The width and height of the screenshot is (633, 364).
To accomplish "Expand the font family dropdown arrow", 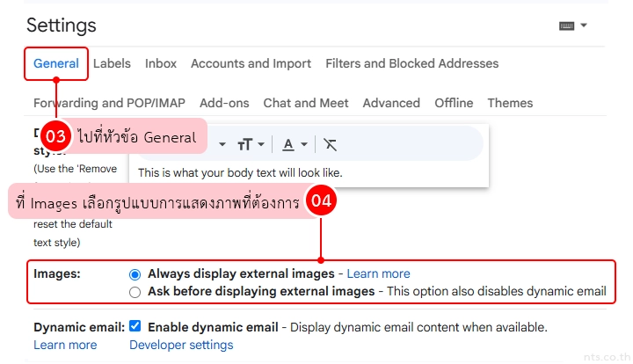I will [222, 144].
